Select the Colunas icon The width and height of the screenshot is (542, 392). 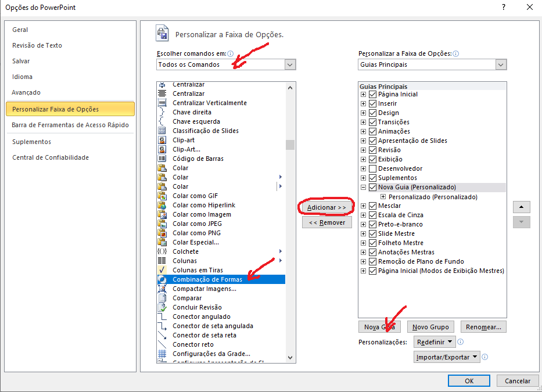tap(161, 261)
